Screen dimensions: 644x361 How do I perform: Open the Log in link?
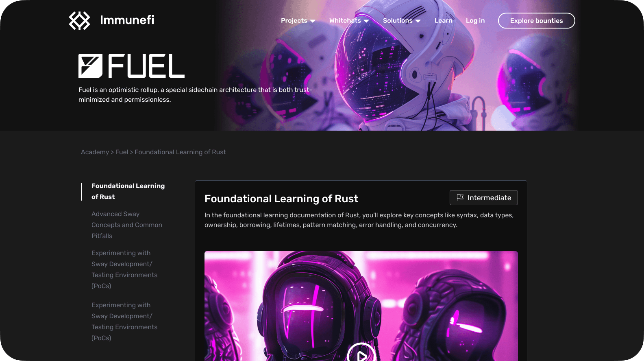point(475,20)
